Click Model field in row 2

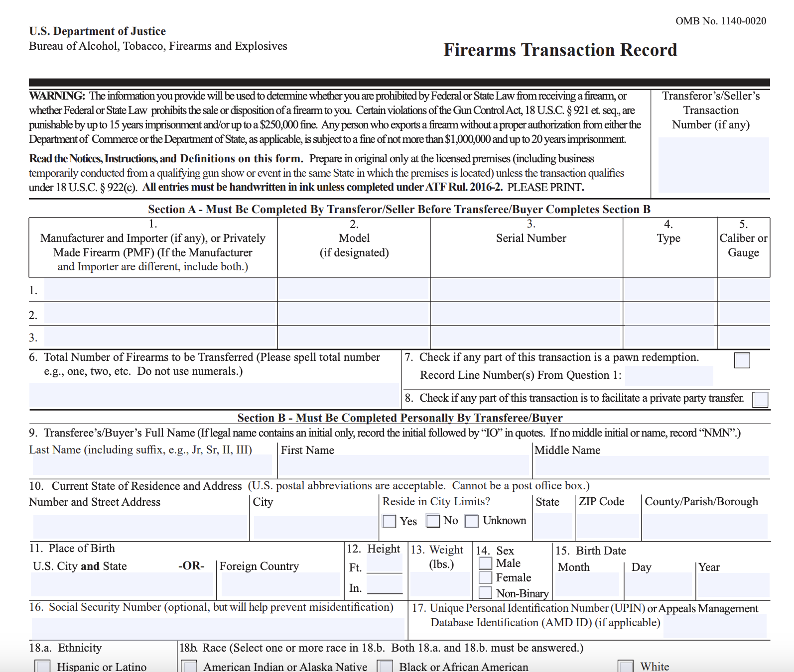click(354, 314)
